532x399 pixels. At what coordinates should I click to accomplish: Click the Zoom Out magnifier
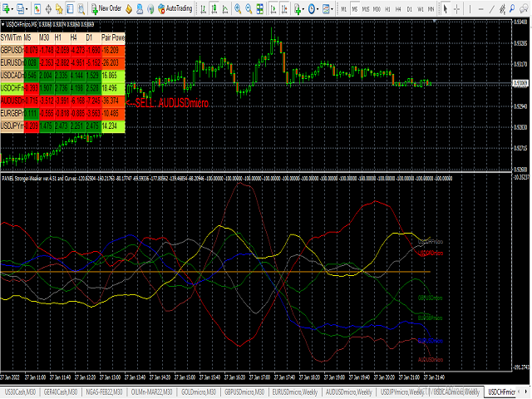(249, 9)
